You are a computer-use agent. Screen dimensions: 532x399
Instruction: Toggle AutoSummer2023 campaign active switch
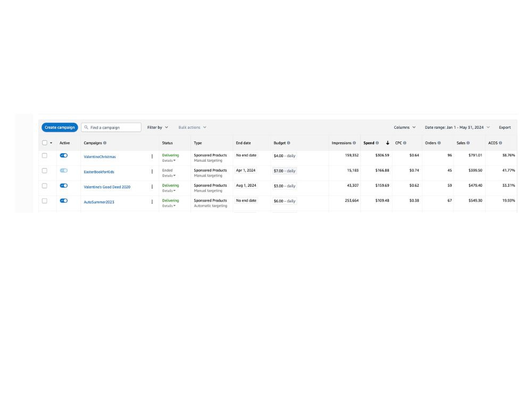[x=64, y=201]
